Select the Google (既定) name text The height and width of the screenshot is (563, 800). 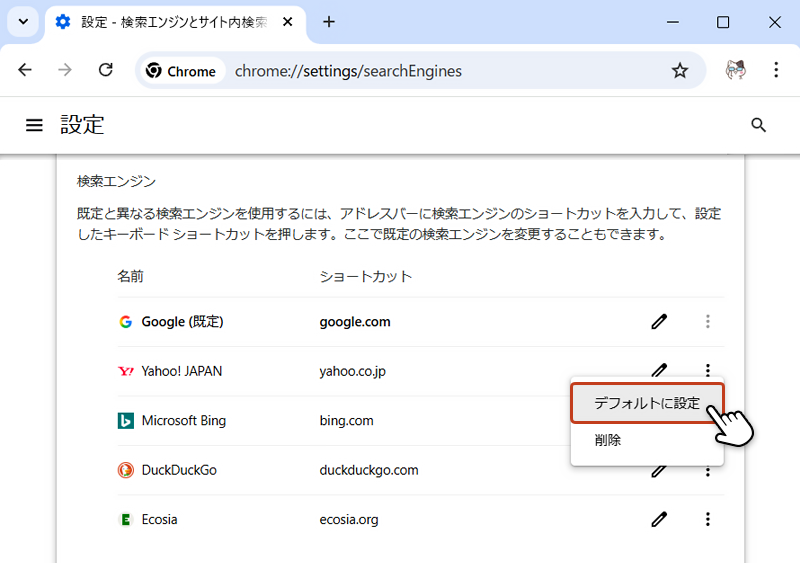[183, 322]
